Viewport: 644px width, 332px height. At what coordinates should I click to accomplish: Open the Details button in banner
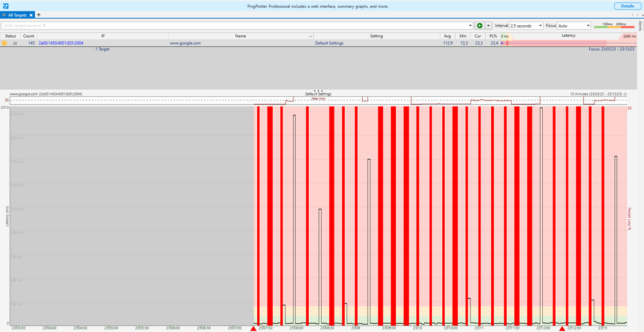click(x=627, y=6)
